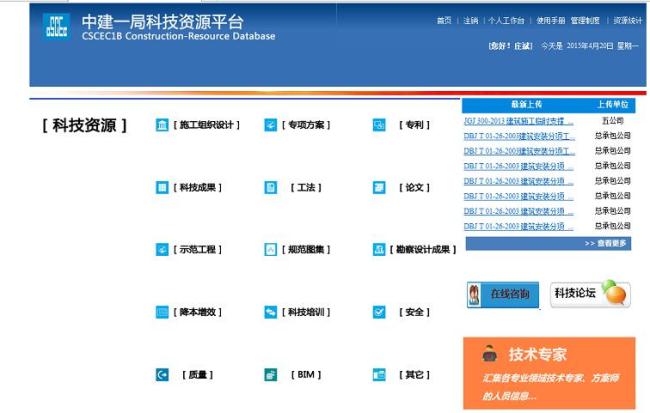The height and width of the screenshot is (413, 650).
Task: Click the BIM category icon
Action: 270,375
